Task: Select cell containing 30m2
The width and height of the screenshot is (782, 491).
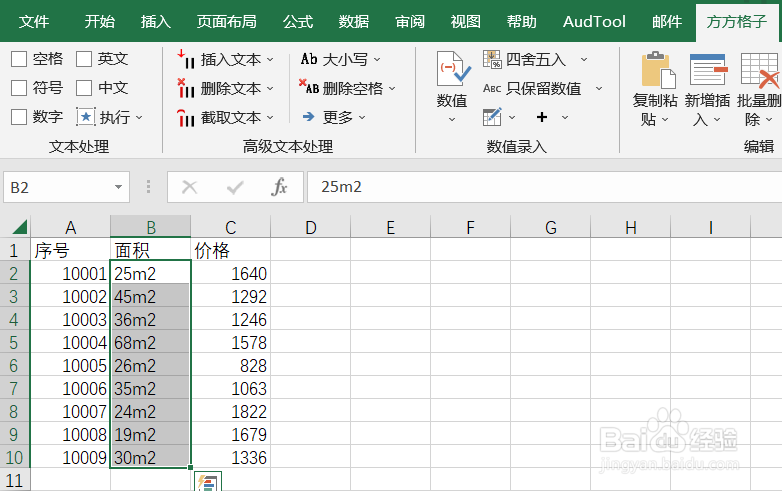Action: point(151,458)
